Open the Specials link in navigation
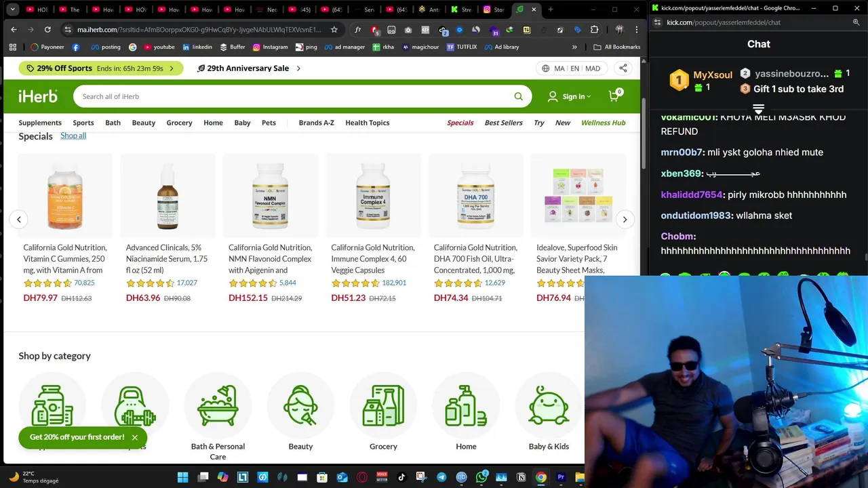The width and height of the screenshot is (868, 488). coord(460,123)
